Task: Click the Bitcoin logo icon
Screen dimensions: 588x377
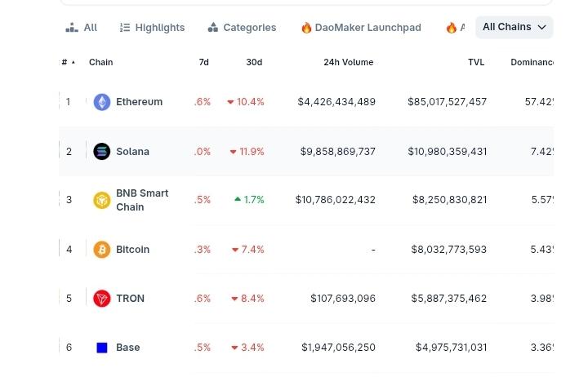Action: [101, 250]
